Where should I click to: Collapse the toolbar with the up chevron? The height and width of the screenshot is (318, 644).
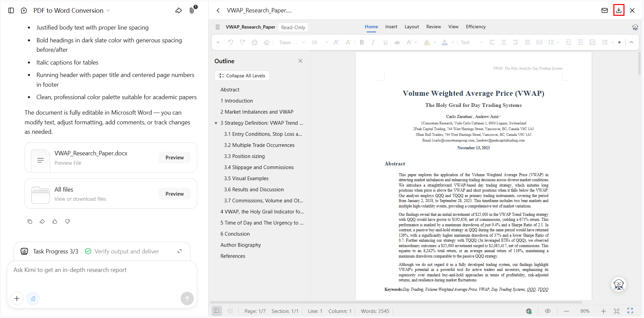[632, 42]
